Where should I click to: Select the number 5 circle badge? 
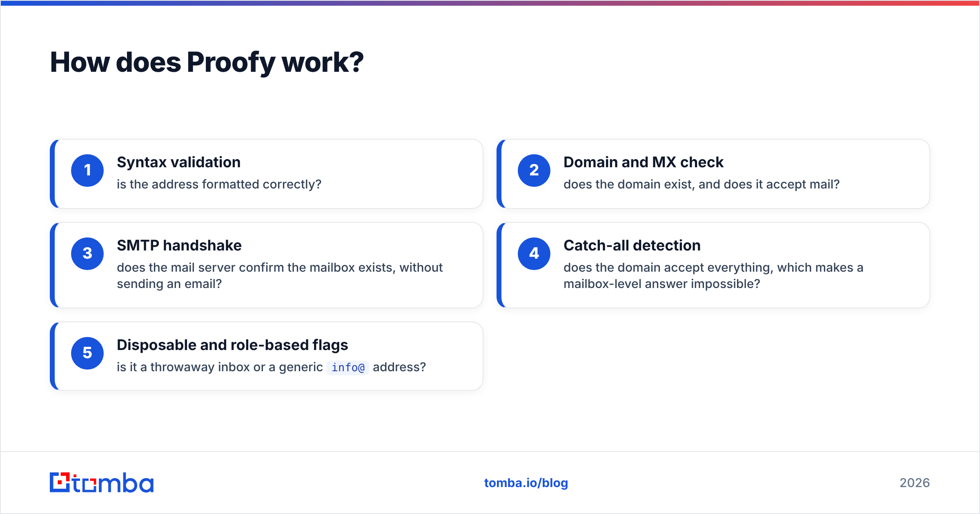tap(87, 353)
